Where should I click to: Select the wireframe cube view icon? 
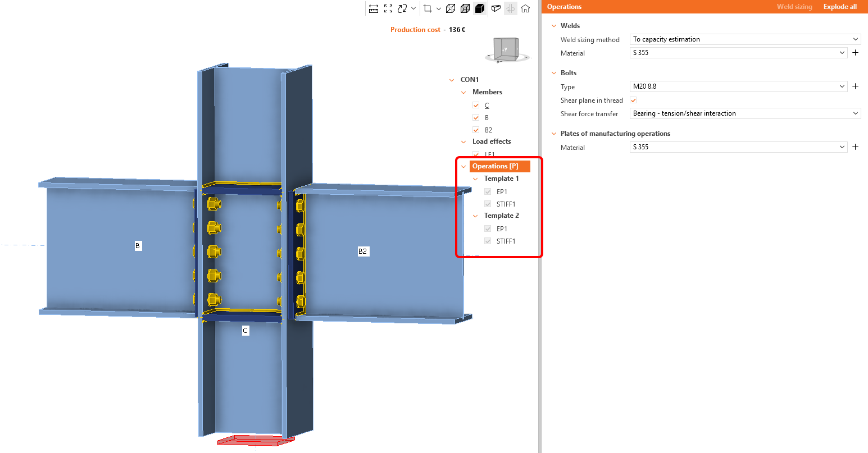450,8
